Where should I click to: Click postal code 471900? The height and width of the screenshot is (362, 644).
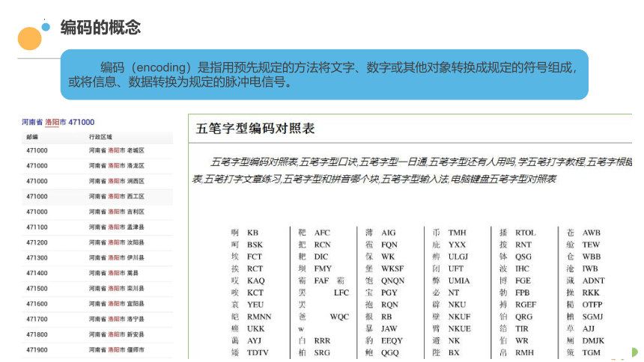click(x=37, y=350)
